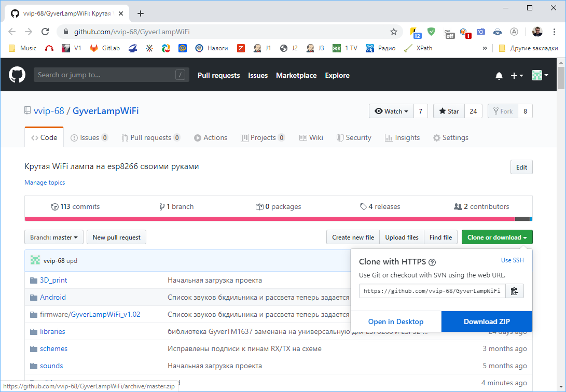Open the Insights tab
The height and width of the screenshot is (392, 566).
(x=402, y=137)
